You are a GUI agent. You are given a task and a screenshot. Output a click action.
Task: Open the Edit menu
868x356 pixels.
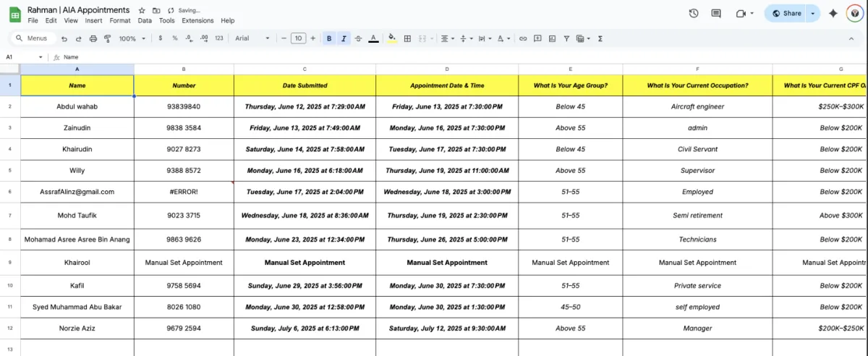[51, 21]
